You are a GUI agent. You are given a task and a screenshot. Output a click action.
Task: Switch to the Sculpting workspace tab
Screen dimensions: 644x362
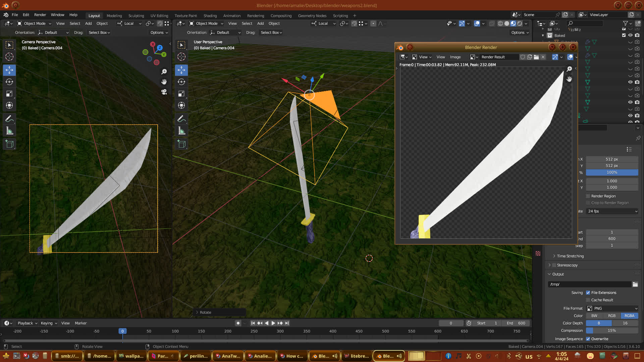136,16
